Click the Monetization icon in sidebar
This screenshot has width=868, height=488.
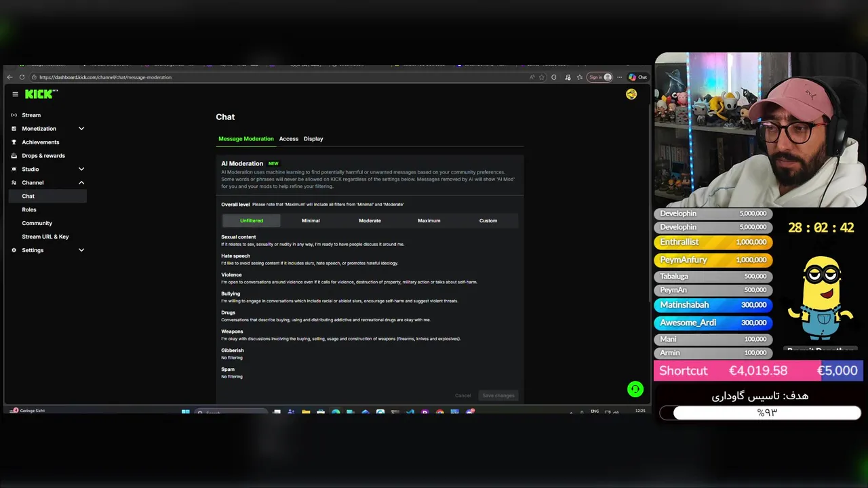tap(14, 129)
